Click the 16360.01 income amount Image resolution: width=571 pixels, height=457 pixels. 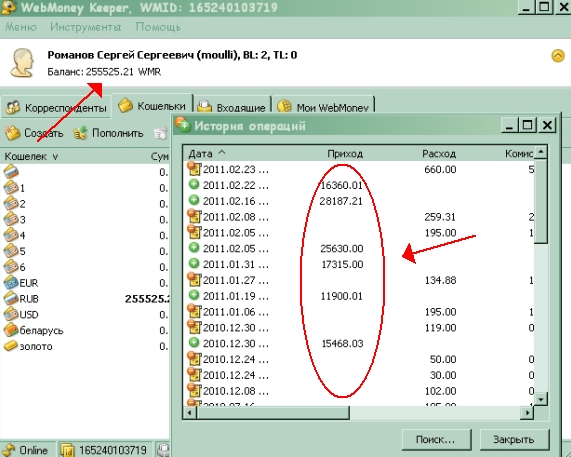point(341,185)
